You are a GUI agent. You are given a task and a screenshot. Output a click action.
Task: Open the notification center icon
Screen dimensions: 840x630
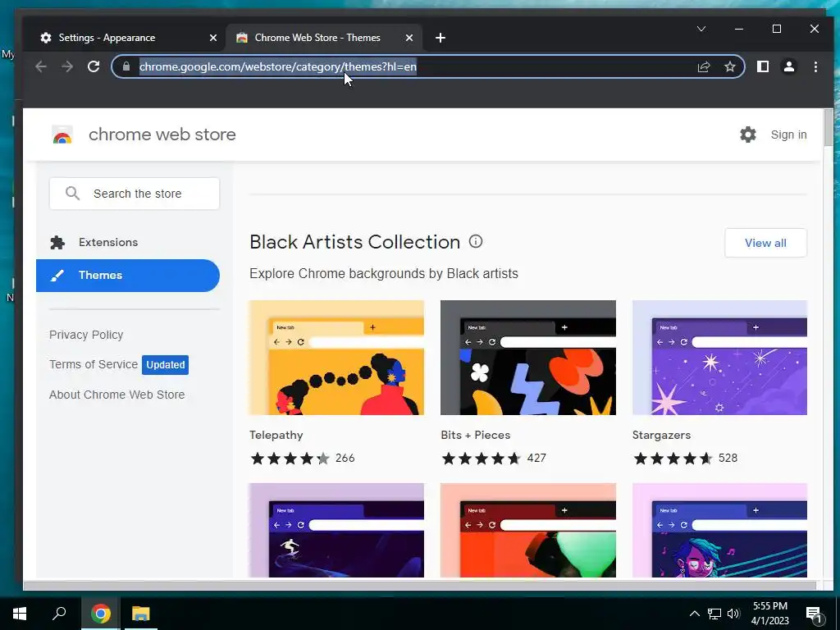pyautogui.click(x=815, y=614)
